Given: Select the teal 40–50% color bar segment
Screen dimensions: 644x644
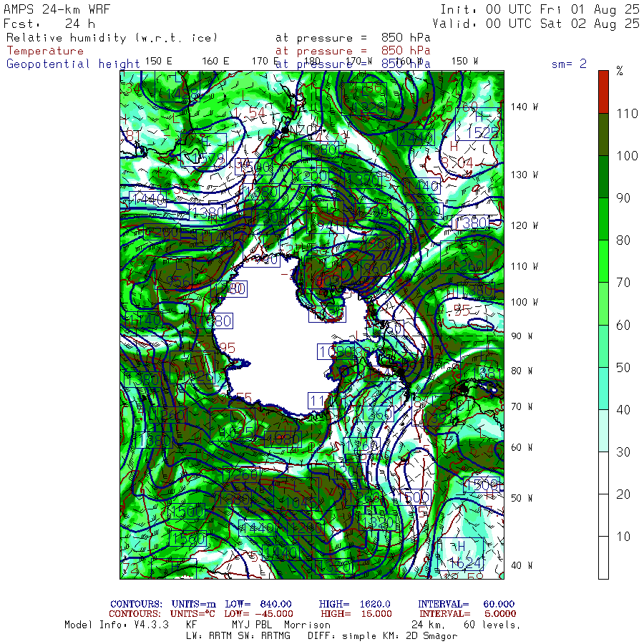Looking at the screenshot, I should 603,388.
